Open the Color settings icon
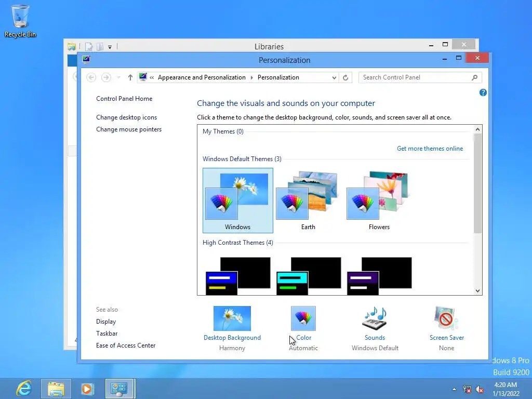 [303, 318]
